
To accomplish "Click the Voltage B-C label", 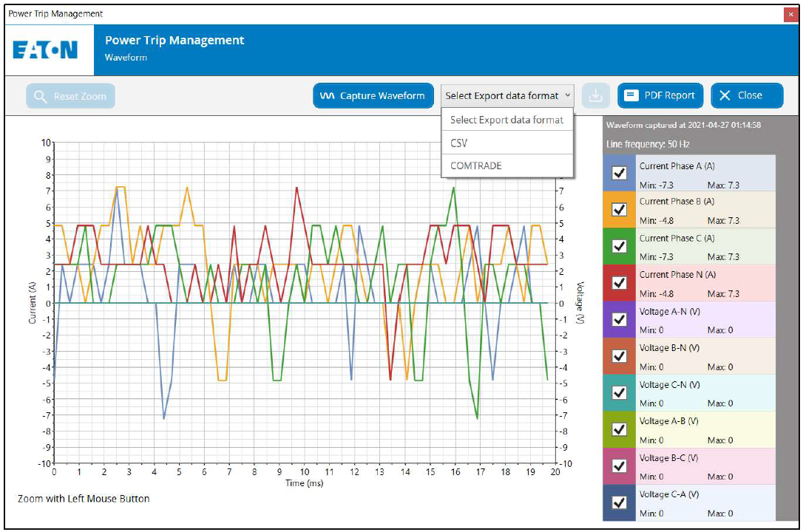I will [x=669, y=458].
